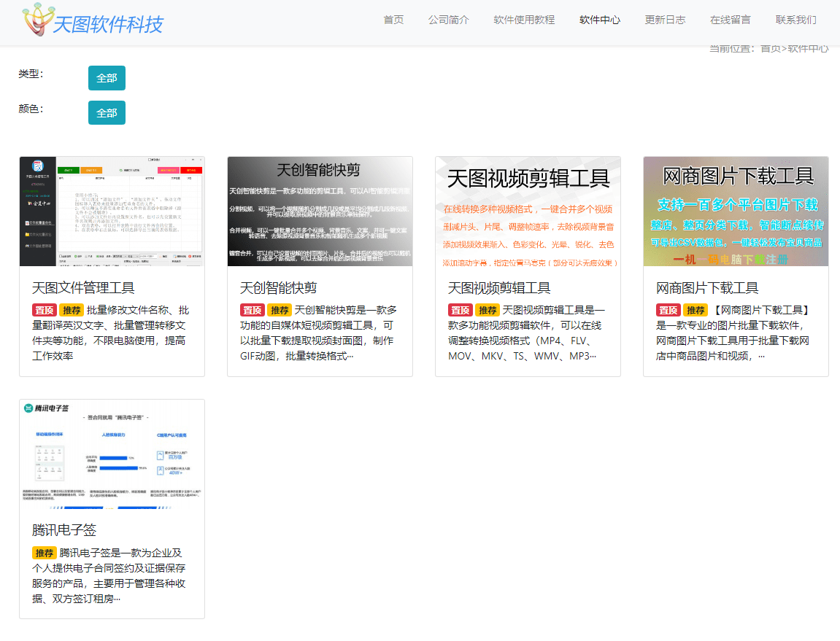Click the 置顶 badge on 网商图片下载工具
Image resolution: width=840 pixels, height=641 pixels.
coord(668,309)
